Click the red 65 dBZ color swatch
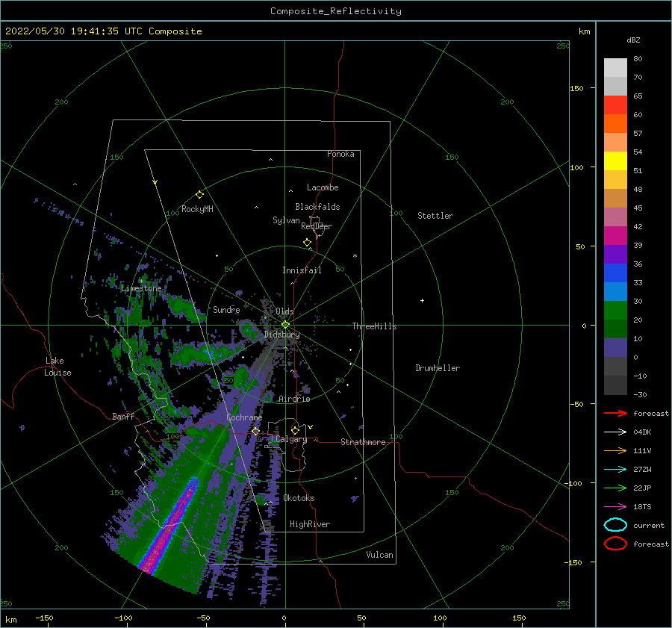This screenshot has width=672, height=628. point(615,105)
